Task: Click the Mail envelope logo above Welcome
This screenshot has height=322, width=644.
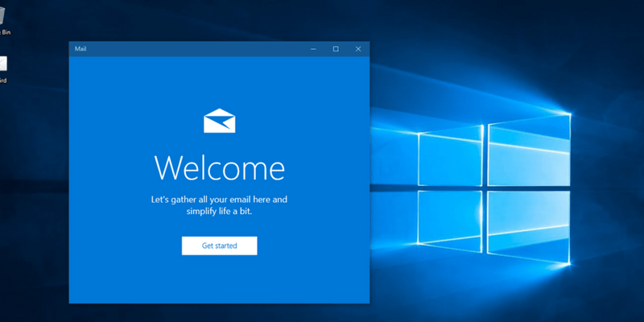Action: [219, 120]
